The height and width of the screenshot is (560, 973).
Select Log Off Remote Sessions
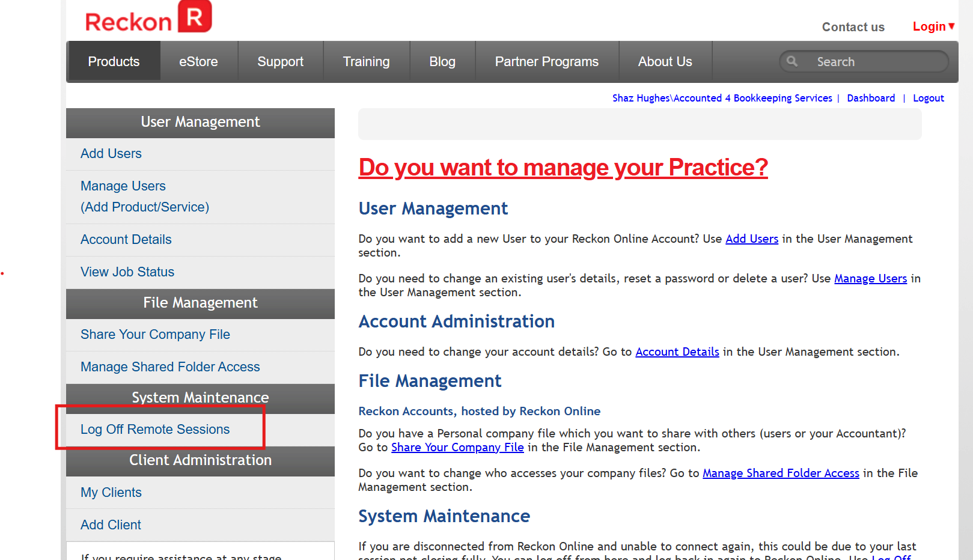[x=155, y=429]
